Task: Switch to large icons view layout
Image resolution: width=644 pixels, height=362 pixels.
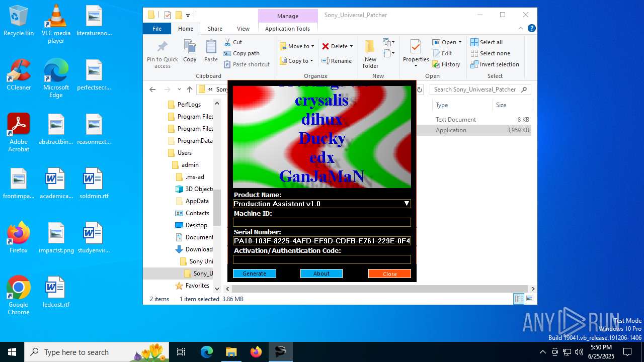Action: (529, 299)
